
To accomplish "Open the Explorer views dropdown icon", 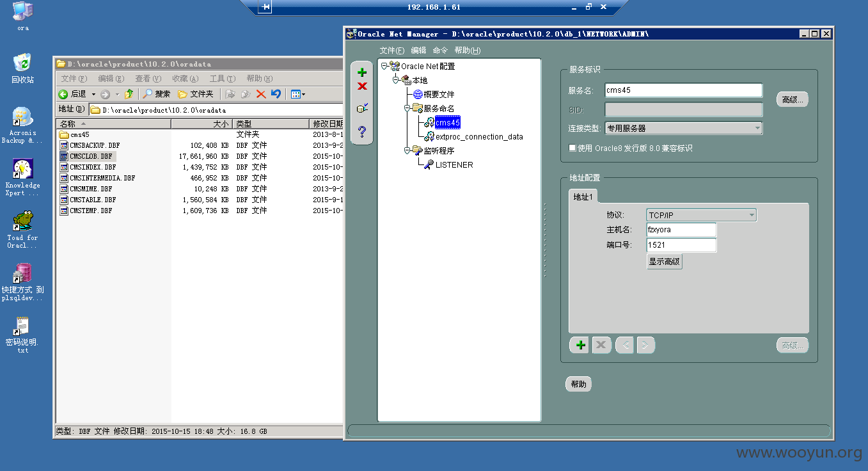I will [x=298, y=94].
